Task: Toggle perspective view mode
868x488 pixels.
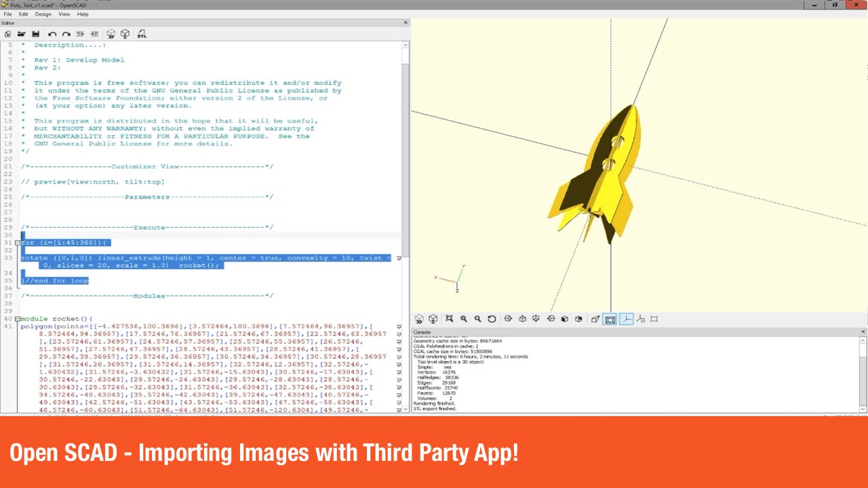Action: click(x=595, y=319)
